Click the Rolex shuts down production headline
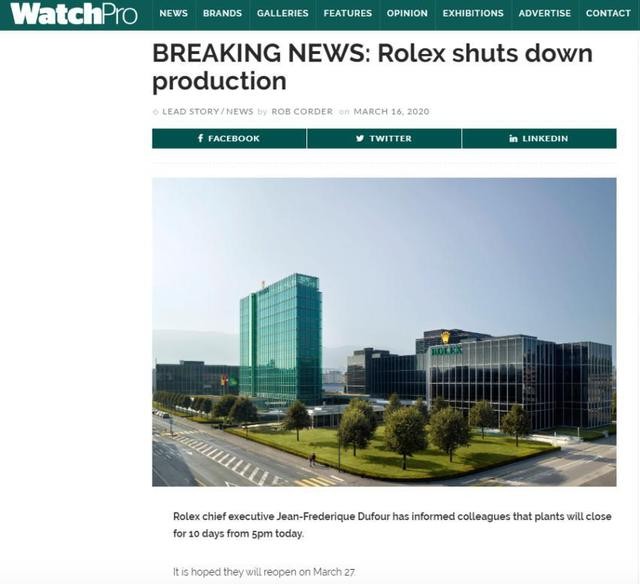The image size is (640, 584). (372, 67)
